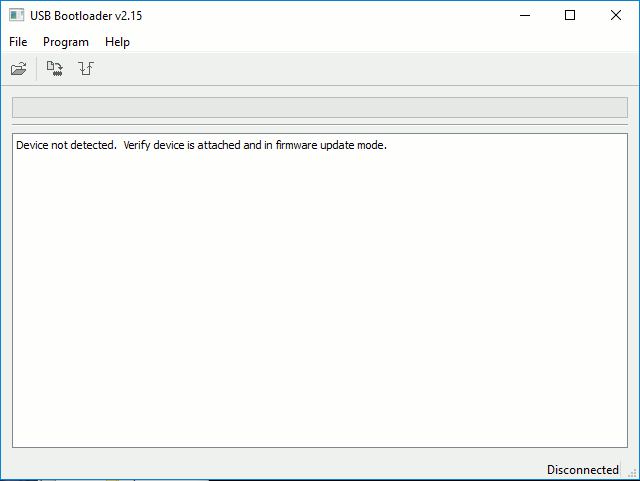The width and height of the screenshot is (640, 481).
Task: Click the Program device toolbar icon
Action: click(x=55, y=69)
